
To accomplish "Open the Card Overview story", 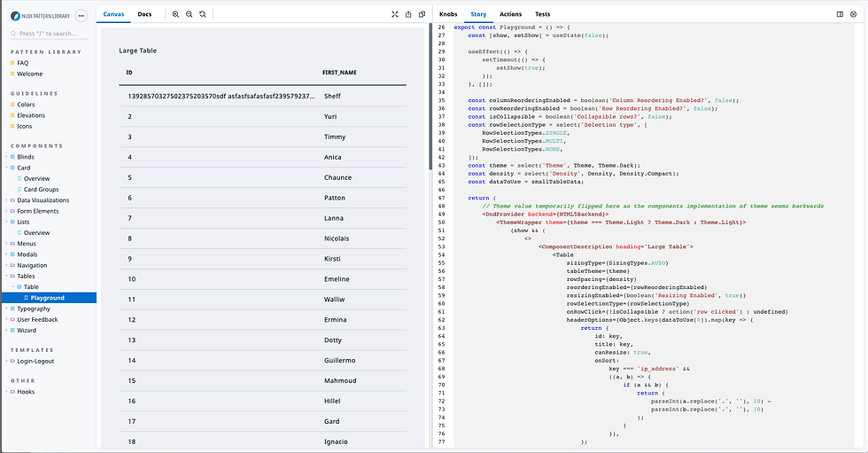I will pyautogui.click(x=36, y=179).
